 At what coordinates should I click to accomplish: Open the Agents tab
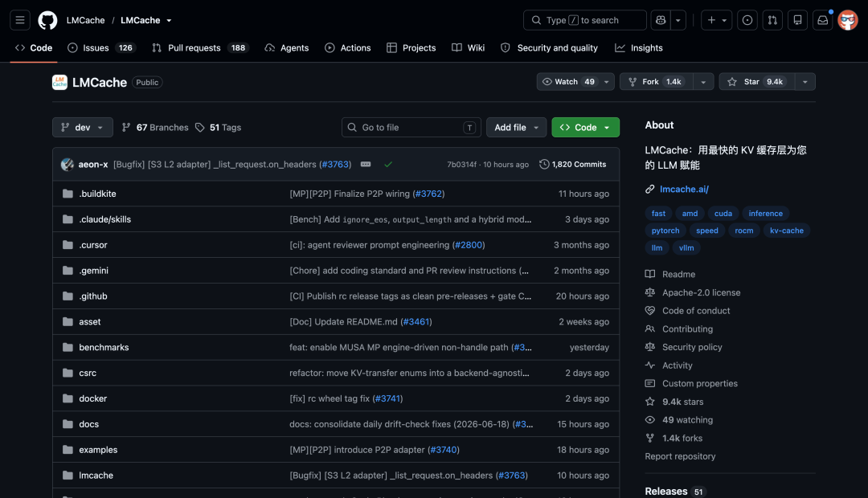(x=287, y=48)
